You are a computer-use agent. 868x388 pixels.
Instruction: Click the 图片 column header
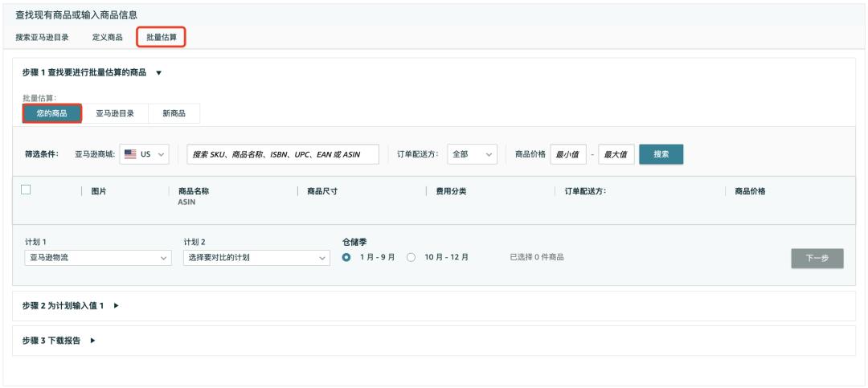[99, 191]
